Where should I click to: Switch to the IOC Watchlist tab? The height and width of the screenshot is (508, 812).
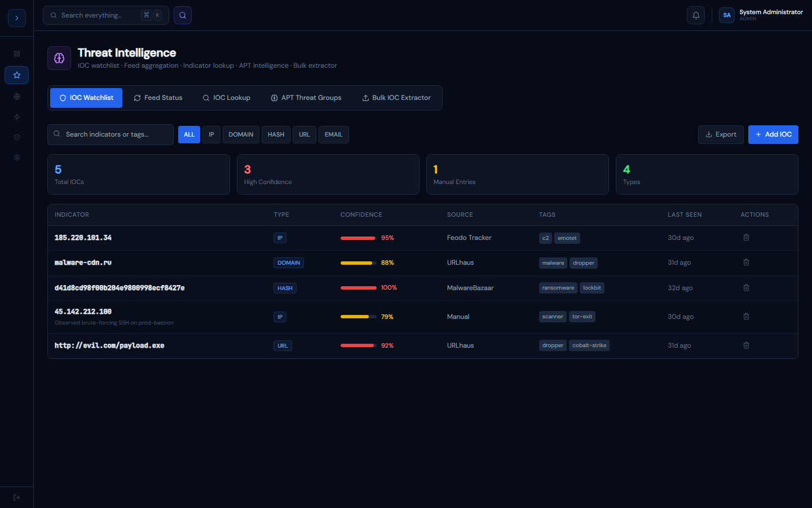tap(86, 98)
